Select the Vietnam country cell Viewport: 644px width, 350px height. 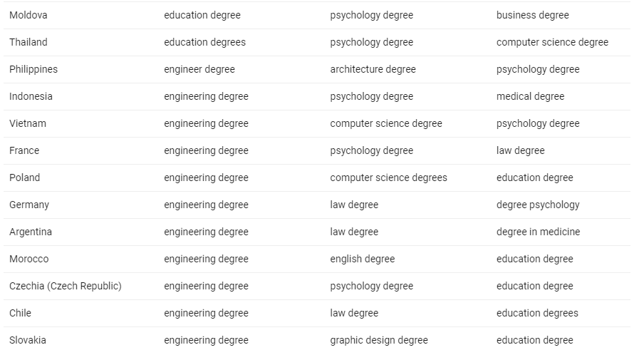(x=28, y=123)
